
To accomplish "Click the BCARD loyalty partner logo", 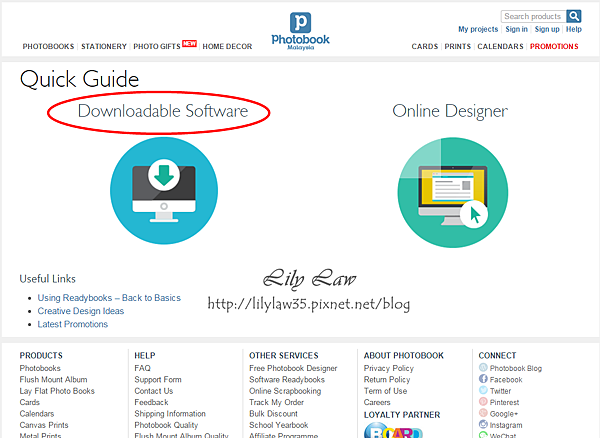I will (x=393, y=430).
